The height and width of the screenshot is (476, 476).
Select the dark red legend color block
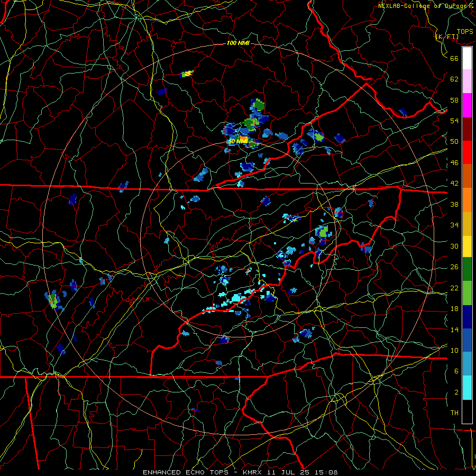(x=467, y=129)
